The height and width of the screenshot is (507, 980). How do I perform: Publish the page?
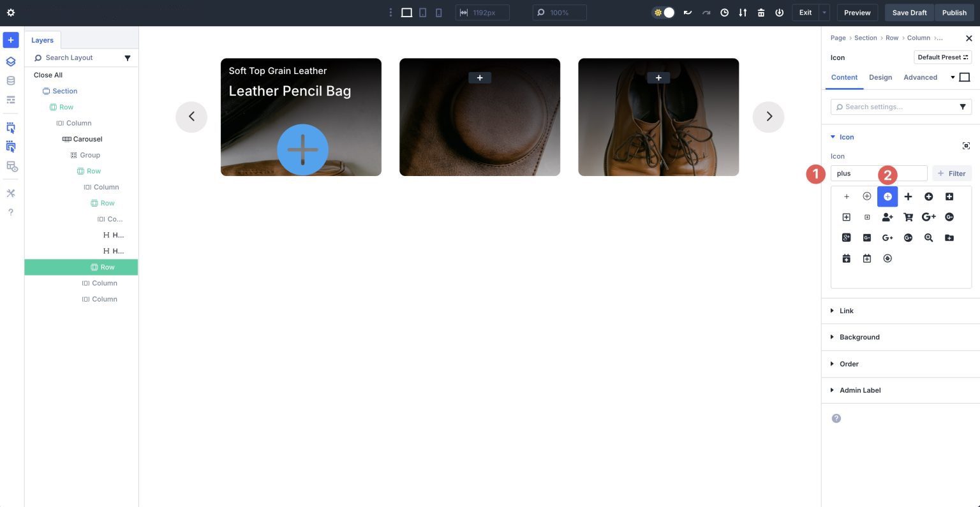[x=954, y=12]
